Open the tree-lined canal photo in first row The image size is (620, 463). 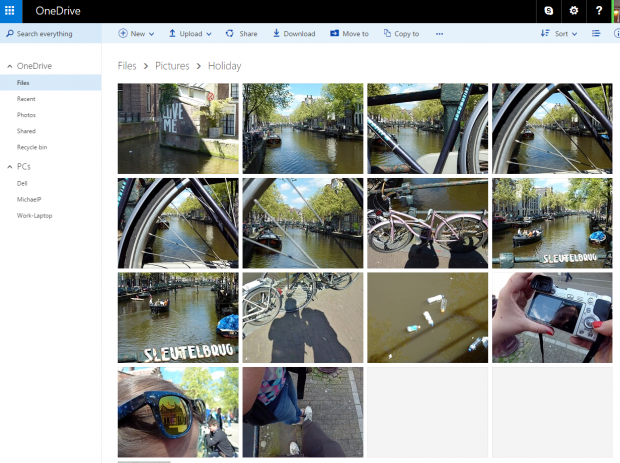click(x=303, y=129)
